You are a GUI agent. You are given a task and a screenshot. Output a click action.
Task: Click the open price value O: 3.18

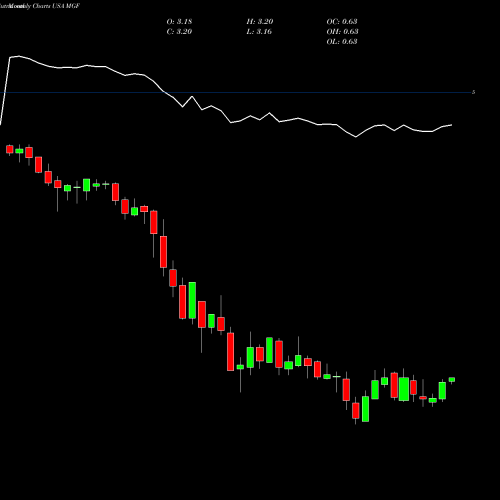coord(179,22)
